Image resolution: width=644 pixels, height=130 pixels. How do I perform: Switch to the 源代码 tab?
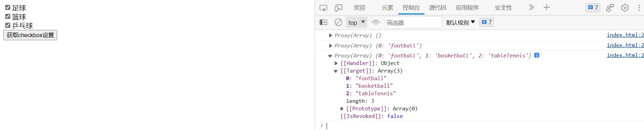pyautogui.click(x=437, y=8)
